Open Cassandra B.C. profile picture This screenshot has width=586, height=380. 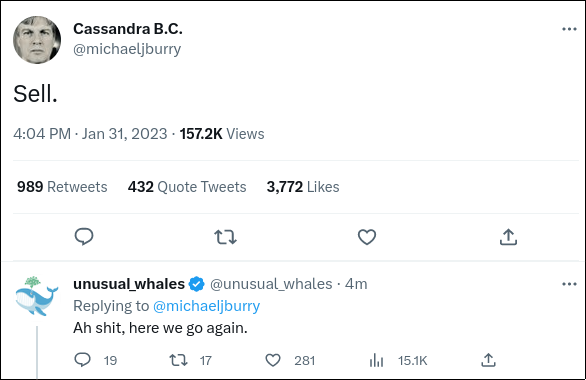37,40
